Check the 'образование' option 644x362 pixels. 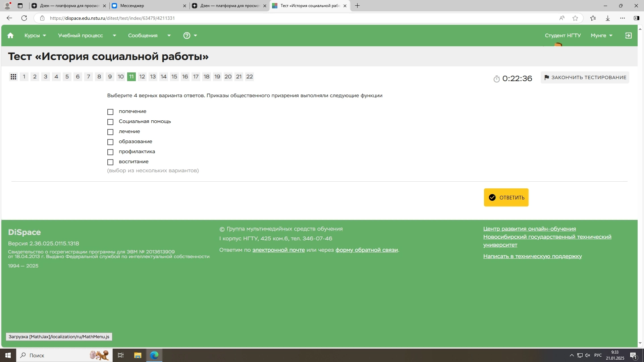(x=110, y=142)
